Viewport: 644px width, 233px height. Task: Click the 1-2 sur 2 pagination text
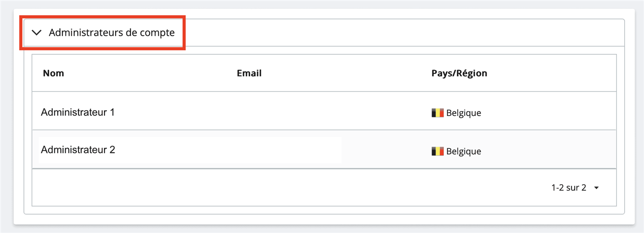pos(569,187)
